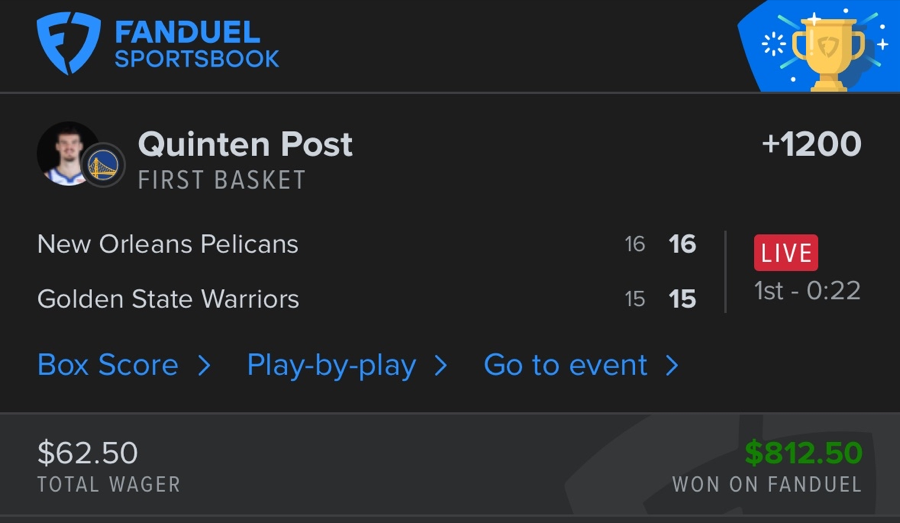Select the Golden State Warriors team row
The image size is (900, 523).
(168, 299)
